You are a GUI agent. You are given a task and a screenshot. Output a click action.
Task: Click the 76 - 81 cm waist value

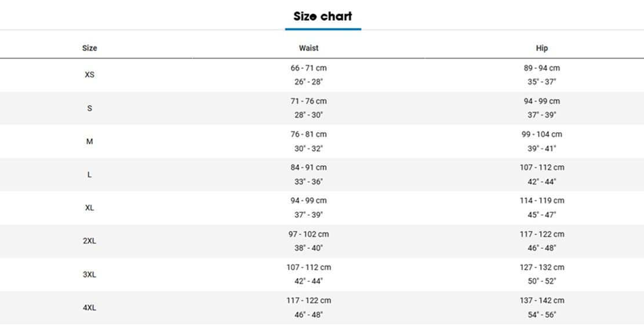pos(308,135)
